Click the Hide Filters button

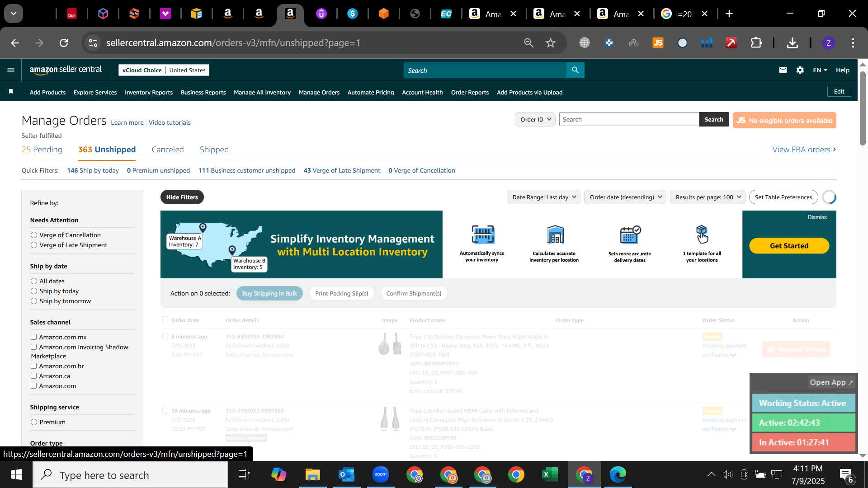182,197
